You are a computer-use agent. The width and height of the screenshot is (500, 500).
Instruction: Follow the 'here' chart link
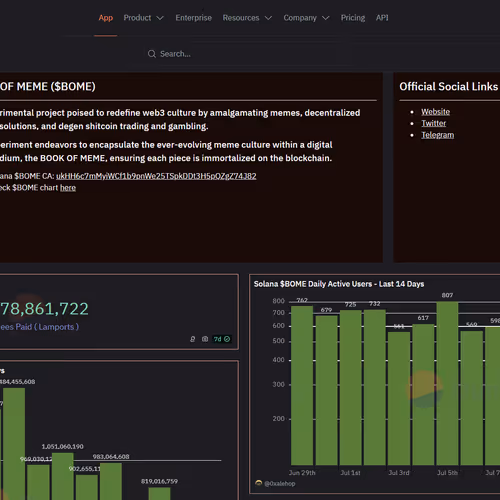(68, 188)
